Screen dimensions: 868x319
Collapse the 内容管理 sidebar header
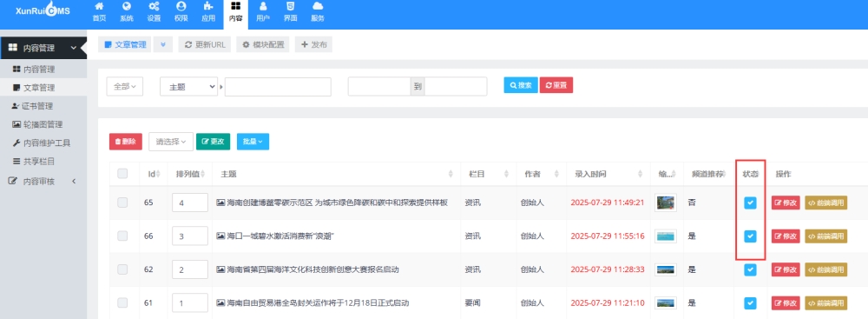pos(43,48)
